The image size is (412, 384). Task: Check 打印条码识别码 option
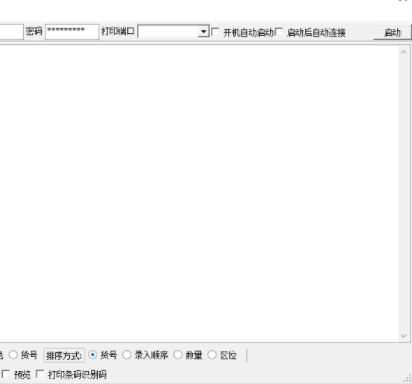coord(40,374)
